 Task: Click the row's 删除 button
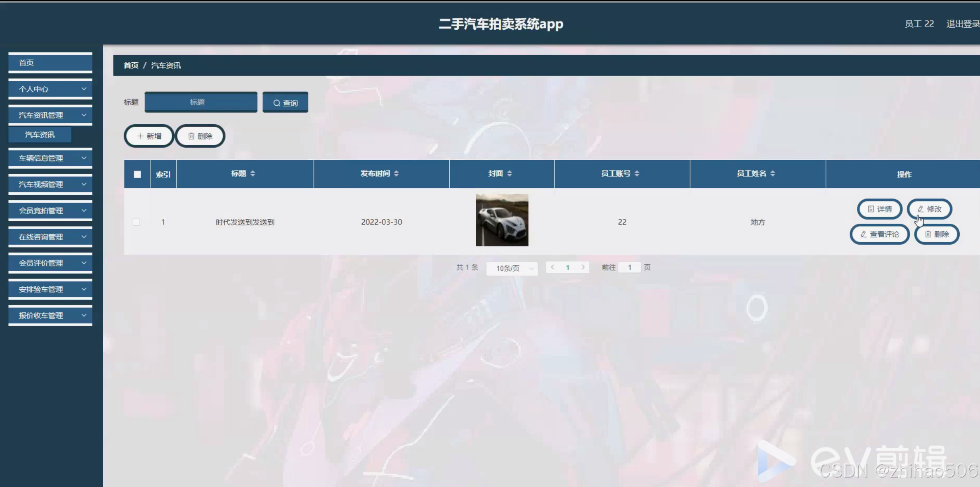point(937,234)
